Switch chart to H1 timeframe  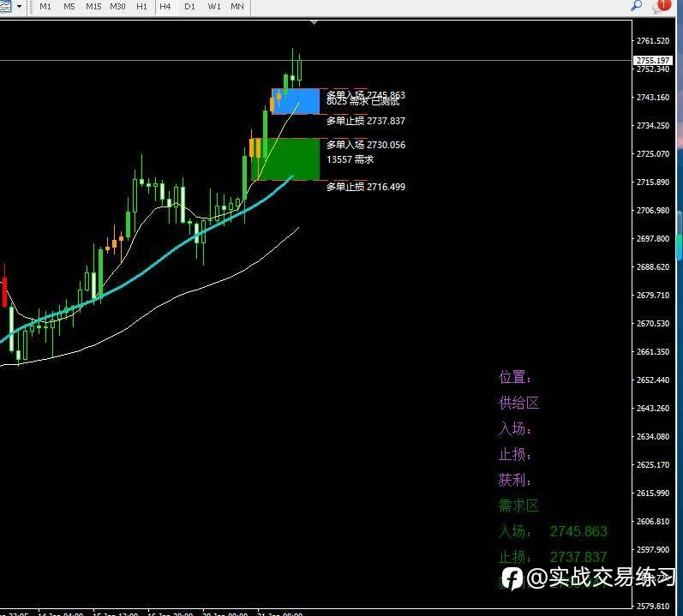click(141, 7)
